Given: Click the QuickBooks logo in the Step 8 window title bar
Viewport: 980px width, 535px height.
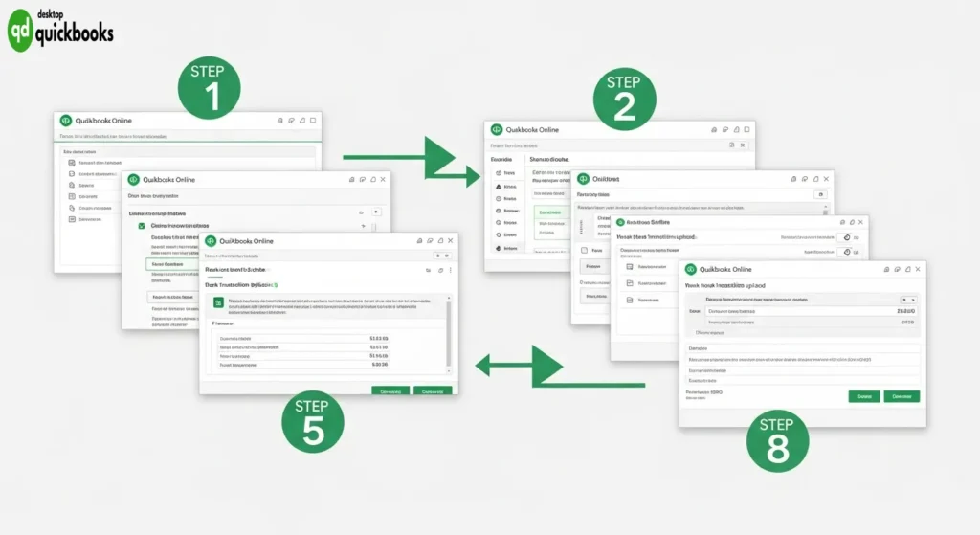Looking at the screenshot, I should [691, 269].
